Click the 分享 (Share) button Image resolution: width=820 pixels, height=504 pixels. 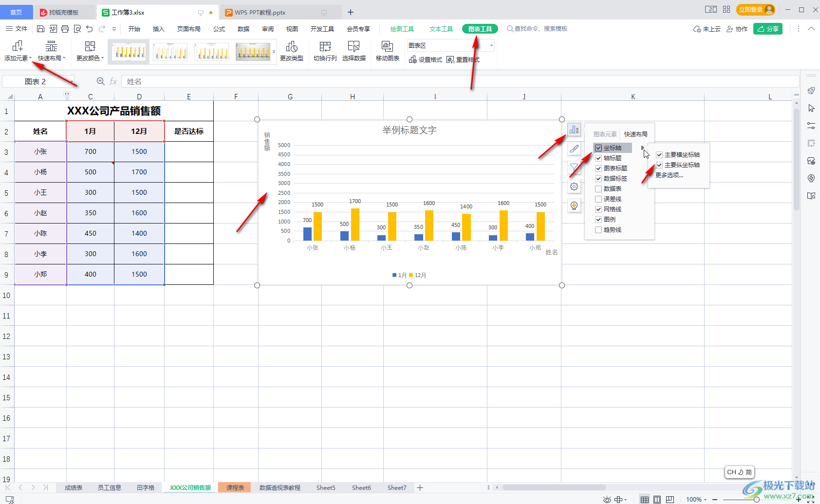(x=767, y=29)
